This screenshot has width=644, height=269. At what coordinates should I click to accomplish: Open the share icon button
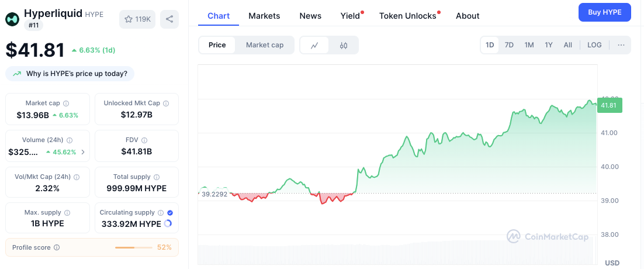[169, 19]
